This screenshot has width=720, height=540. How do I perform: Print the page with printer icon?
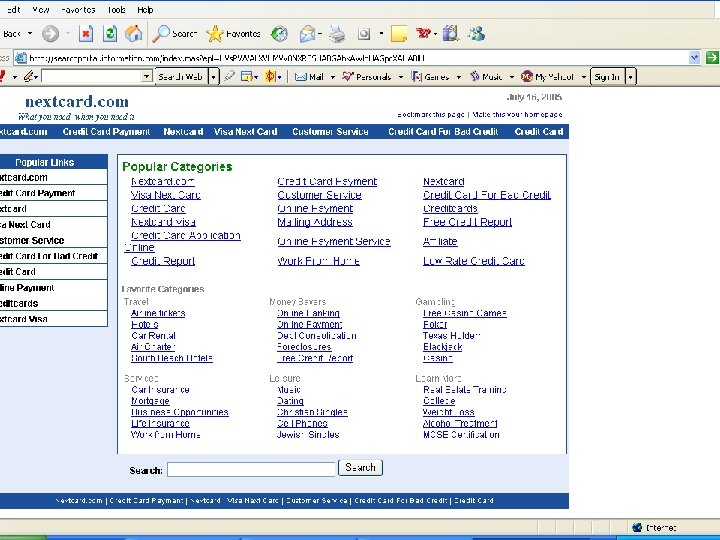tap(338, 34)
